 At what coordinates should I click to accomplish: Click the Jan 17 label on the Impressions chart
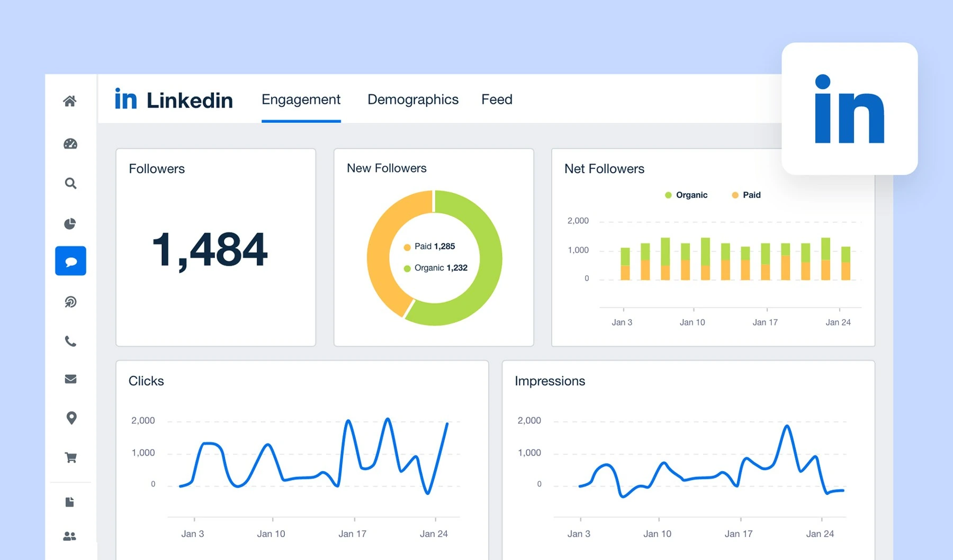[x=739, y=534]
